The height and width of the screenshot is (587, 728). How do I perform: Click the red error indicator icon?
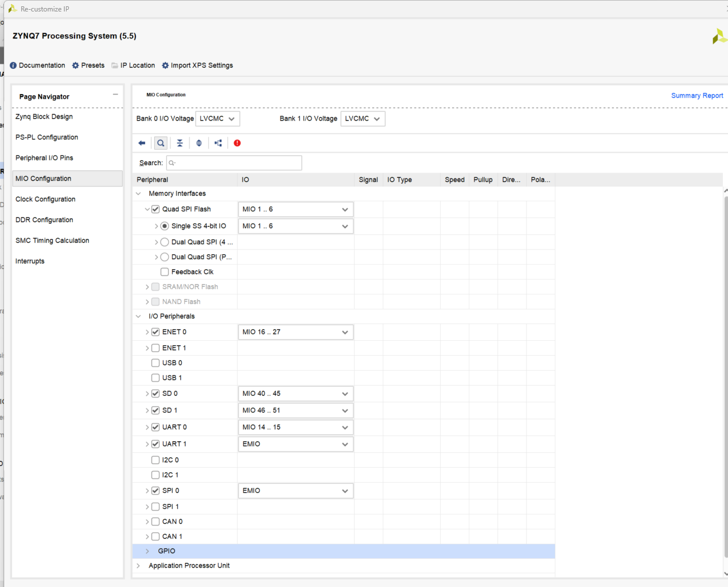tap(237, 143)
